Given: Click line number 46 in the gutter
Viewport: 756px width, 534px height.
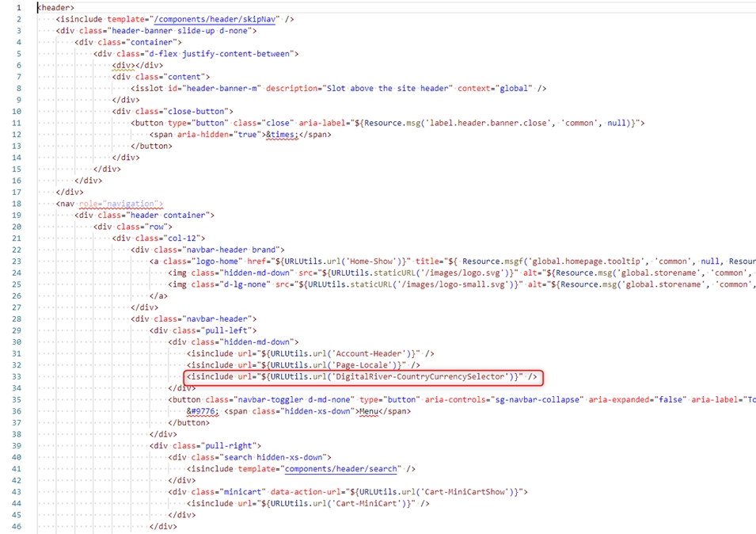Looking at the screenshot, I should [17, 526].
